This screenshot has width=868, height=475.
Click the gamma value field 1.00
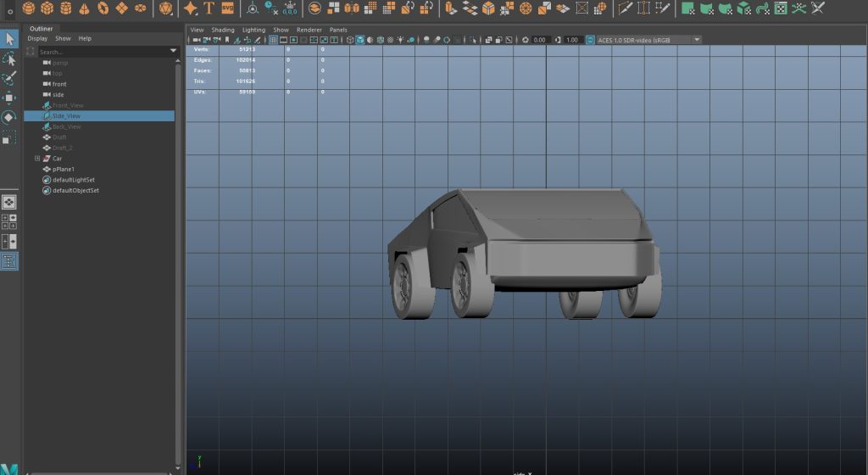pos(572,40)
